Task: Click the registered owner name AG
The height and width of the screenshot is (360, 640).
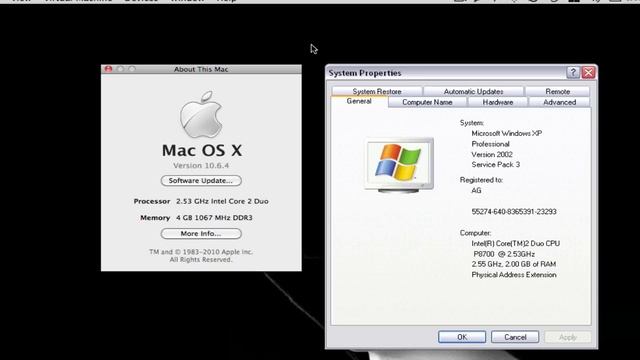Action: pyautogui.click(x=476, y=190)
